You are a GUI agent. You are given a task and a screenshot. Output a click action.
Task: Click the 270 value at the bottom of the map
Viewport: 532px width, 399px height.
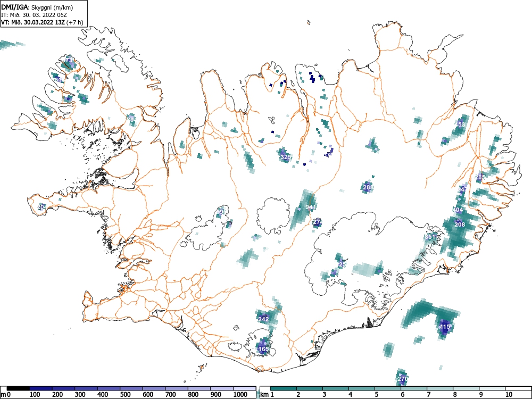(x=402, y=379)
